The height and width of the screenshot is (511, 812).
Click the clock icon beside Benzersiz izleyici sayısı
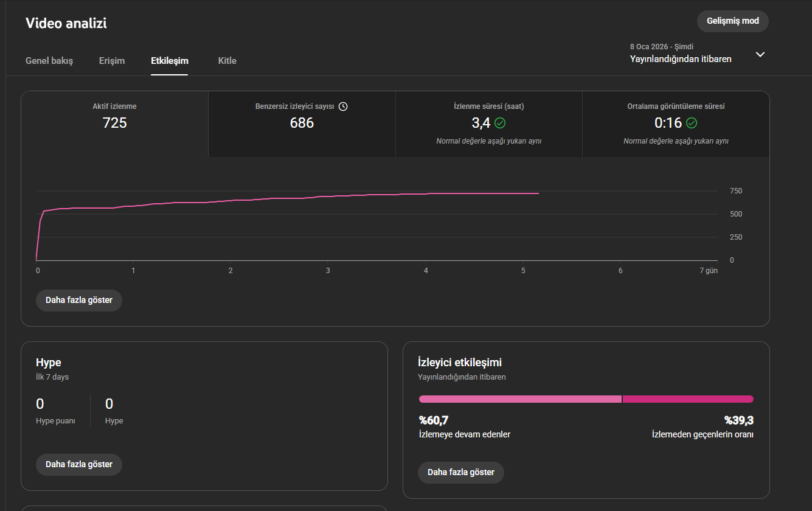coord(343,106)
